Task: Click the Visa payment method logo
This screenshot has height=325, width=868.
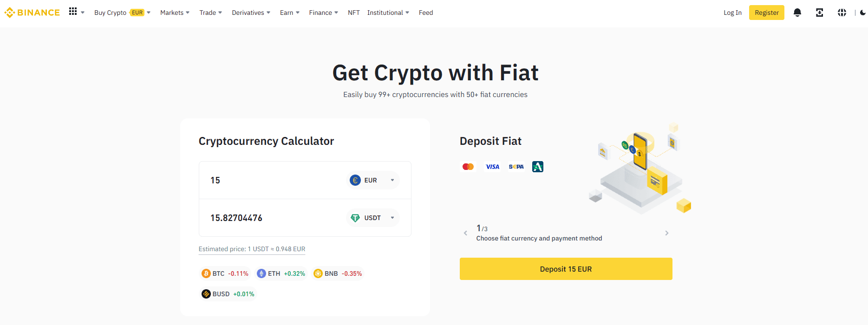Action: coord(492,166)
